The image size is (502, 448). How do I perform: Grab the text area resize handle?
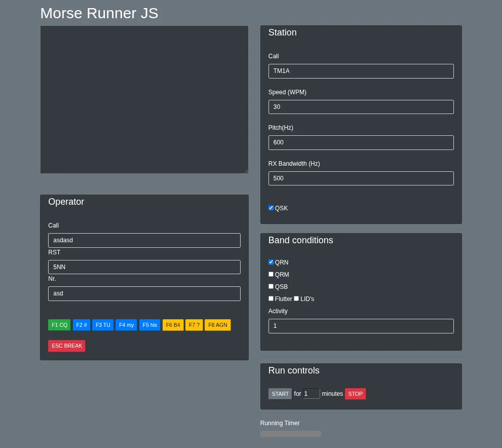(246, 171)
